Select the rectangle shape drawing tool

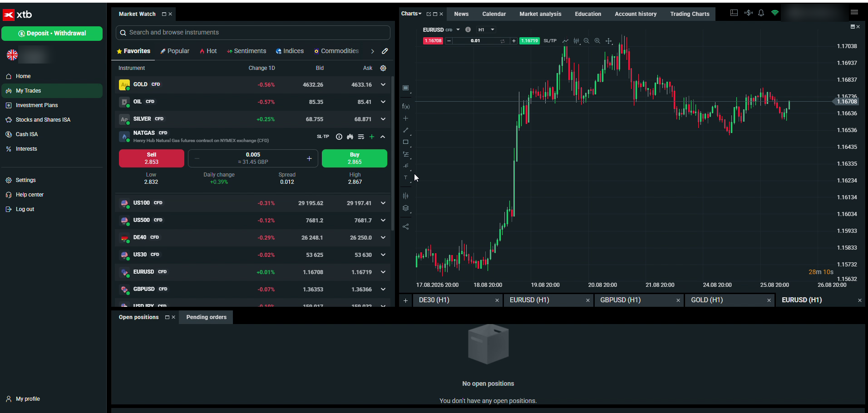406,142
